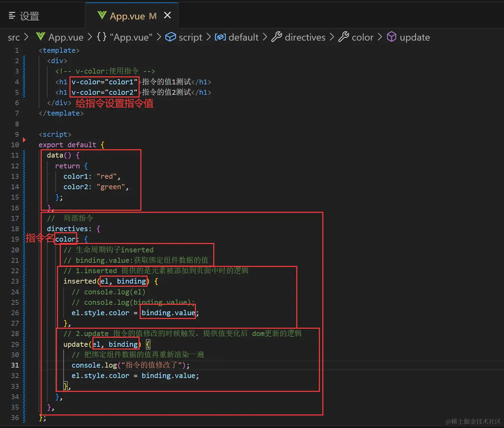
Task: Click v-color="color1" attribute on line 4
Action: click(x=105, y=82)
